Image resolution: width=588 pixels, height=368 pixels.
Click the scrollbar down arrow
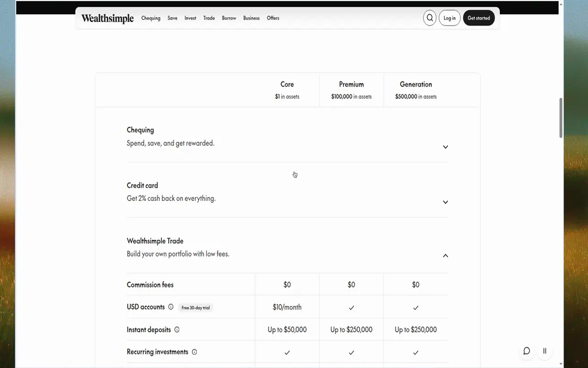point(561,364)
